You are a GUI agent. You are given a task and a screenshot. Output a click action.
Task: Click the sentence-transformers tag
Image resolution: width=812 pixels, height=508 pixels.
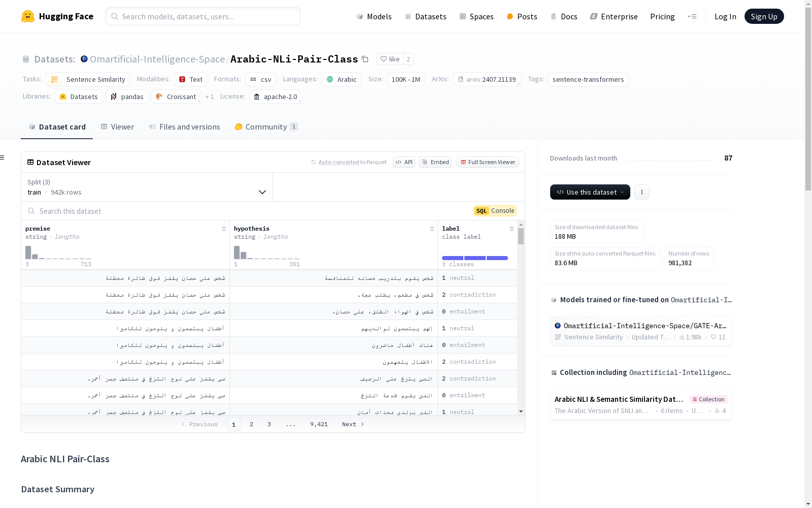coord(588,79)
